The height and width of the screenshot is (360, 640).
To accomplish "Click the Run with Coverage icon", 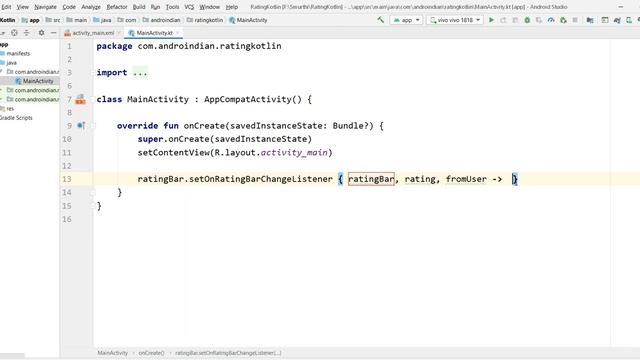I will 539,20.
